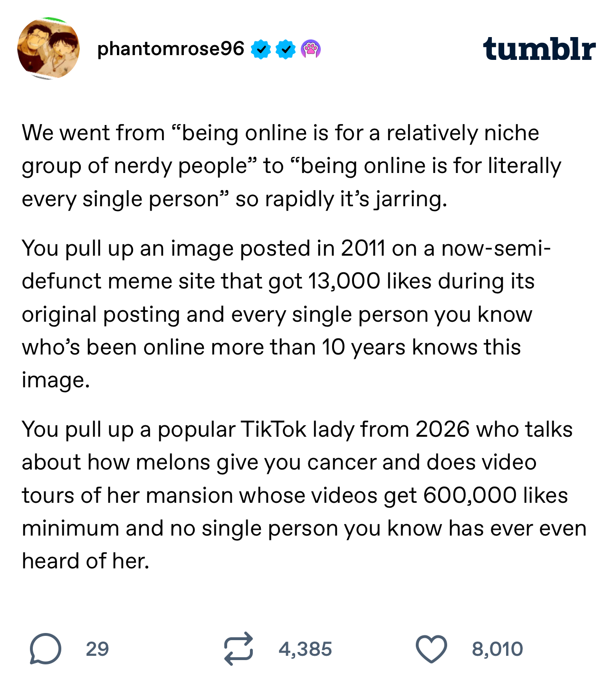Click the tumblr logo
This screenshot has height=700, width=613.
pyautogui.click(x=539, y=49)
